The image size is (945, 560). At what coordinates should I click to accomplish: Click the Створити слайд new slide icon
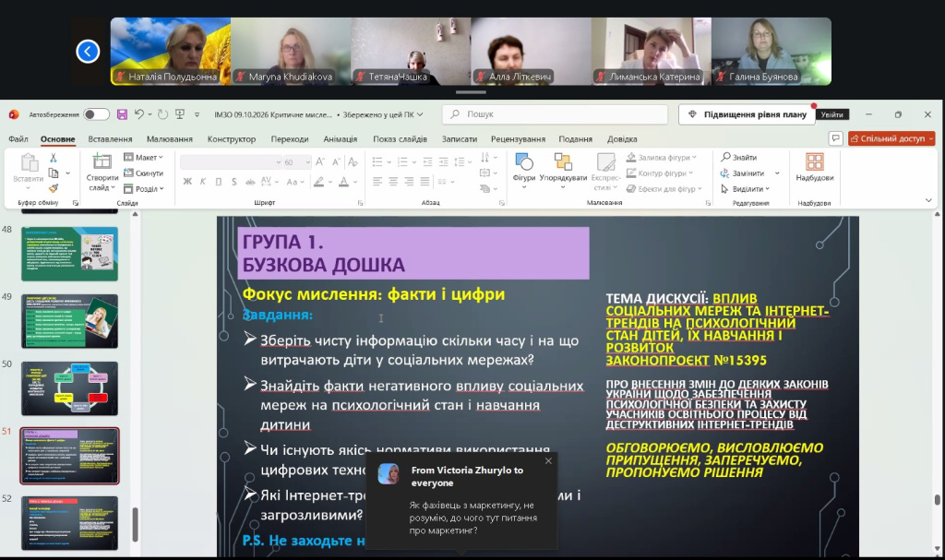pyautogui.click(x=102, y=172)
